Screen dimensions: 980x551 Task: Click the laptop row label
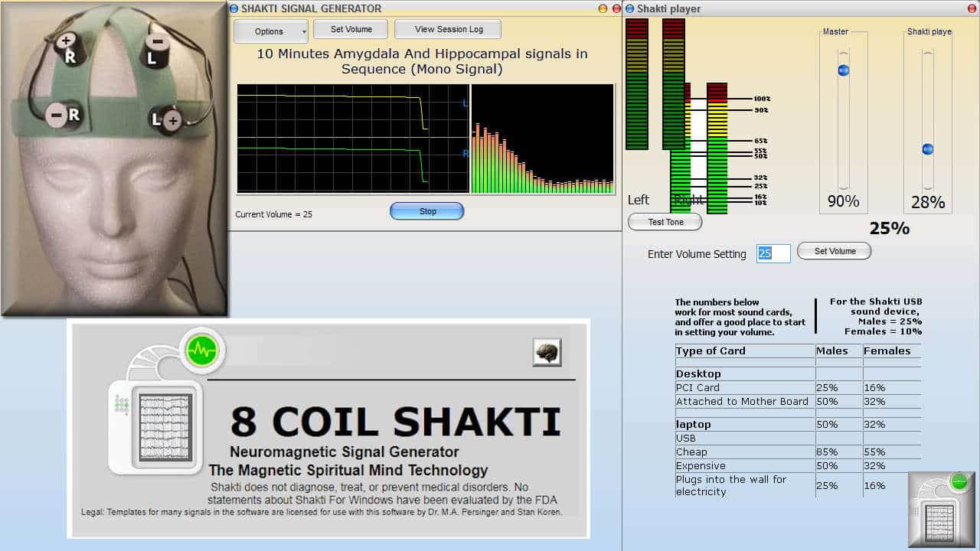[x=693, y=424]
